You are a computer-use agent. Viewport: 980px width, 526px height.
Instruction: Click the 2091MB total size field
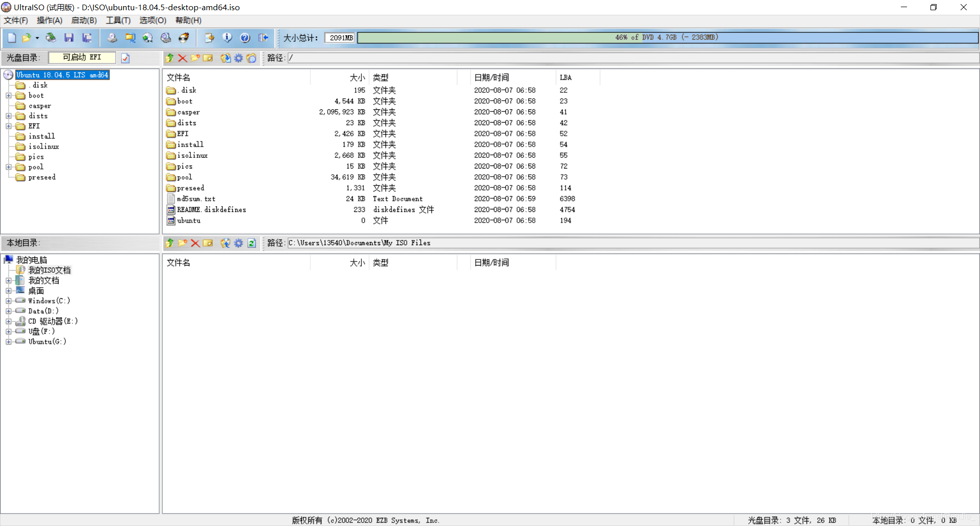pyautogui.click(x=340, y=38)
